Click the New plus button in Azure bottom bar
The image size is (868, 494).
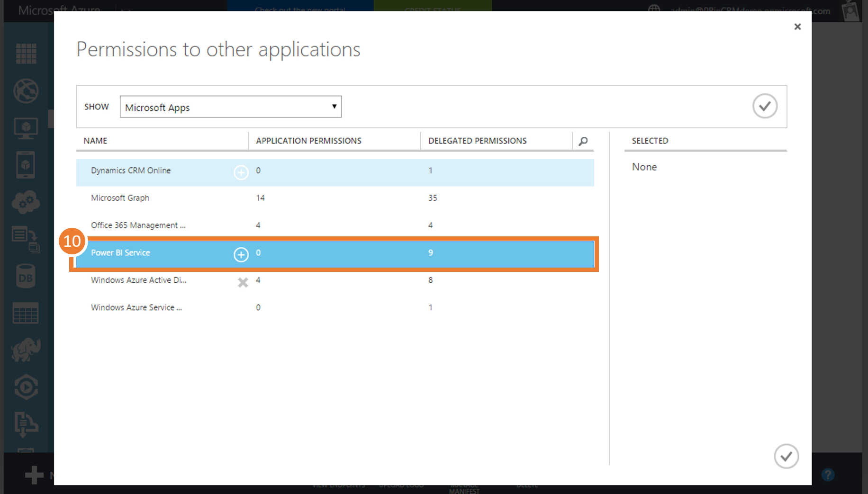tap(34, 475)
